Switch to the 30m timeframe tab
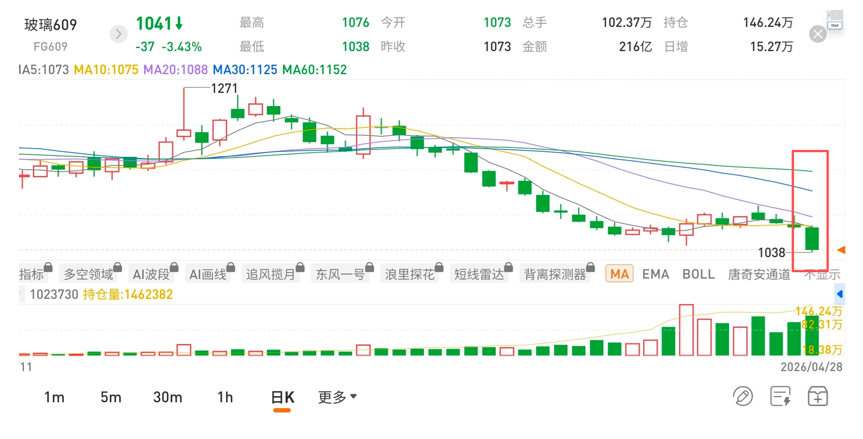This screenshot has width=863, height=439. point(167,397)
